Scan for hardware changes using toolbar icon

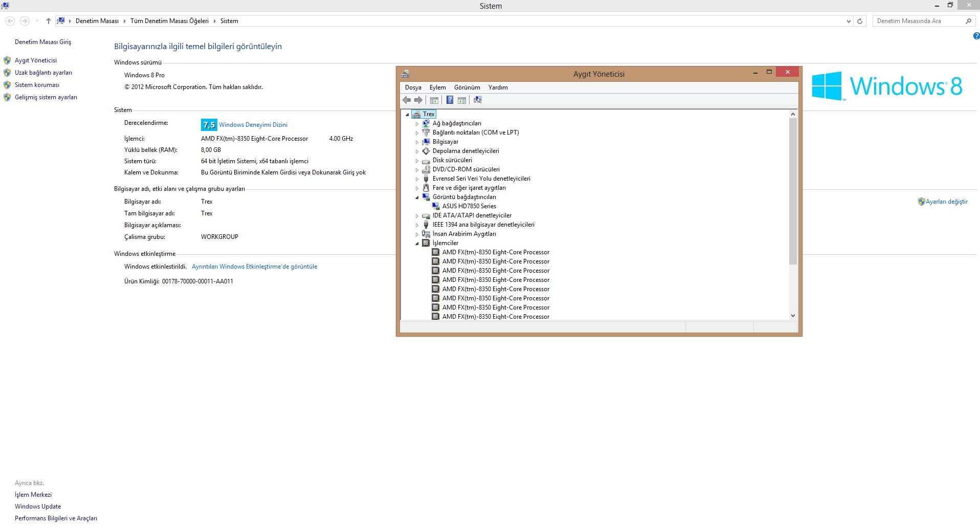[x=477, y=100]
